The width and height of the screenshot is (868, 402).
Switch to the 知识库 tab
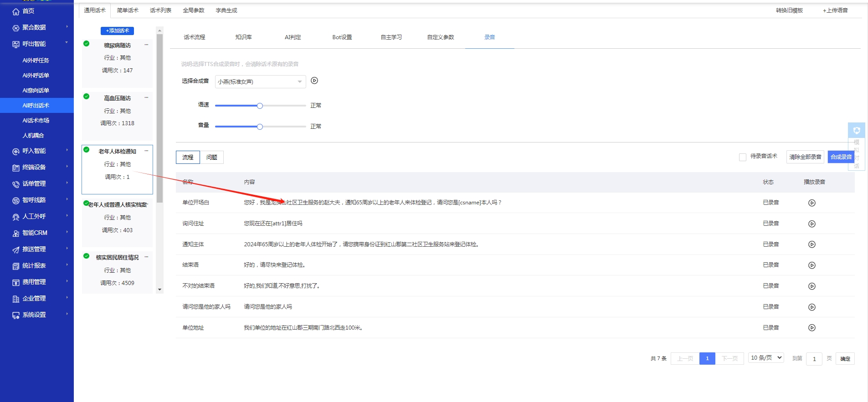coord(243,37)
